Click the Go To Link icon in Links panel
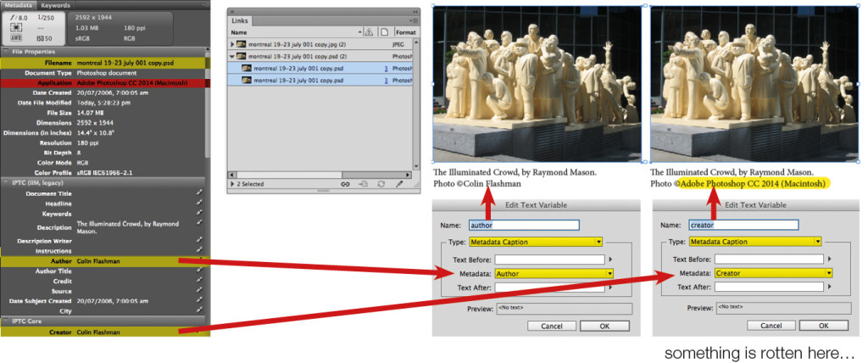Image resolution: width=868 pixels, height=363 pixels. 363,184
